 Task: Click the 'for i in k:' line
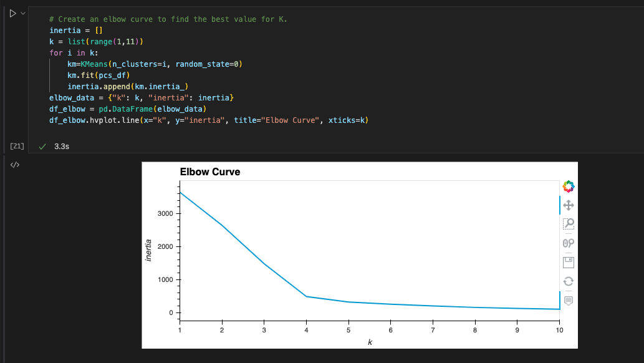74,53
